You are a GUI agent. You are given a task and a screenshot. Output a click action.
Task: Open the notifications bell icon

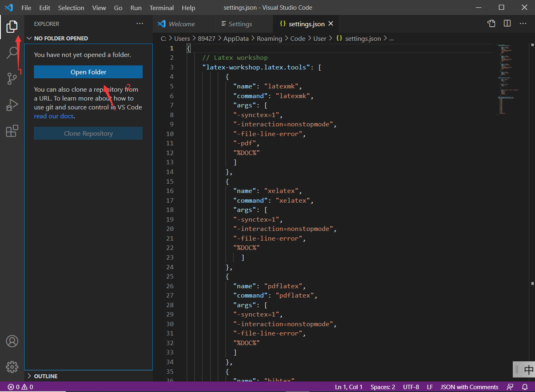[524, 387]
